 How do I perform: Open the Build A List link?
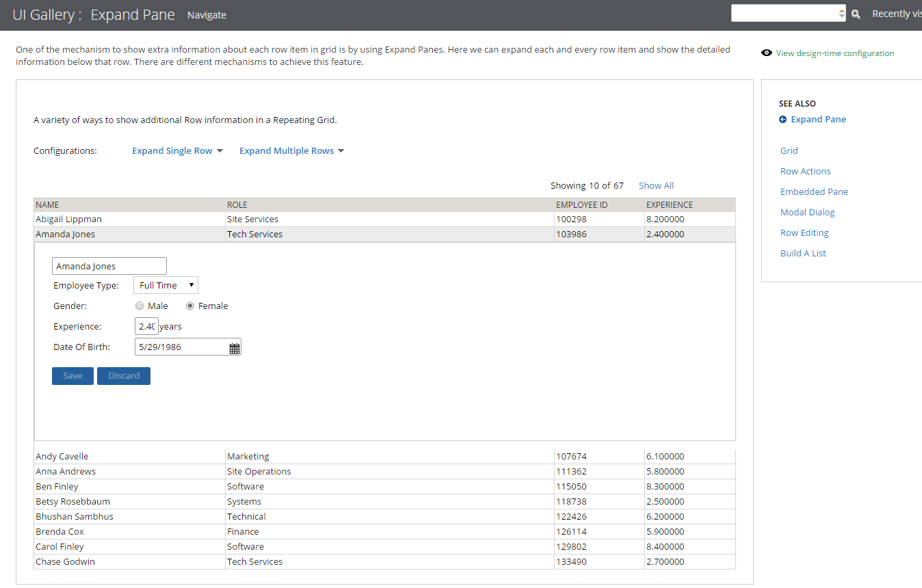803,253
